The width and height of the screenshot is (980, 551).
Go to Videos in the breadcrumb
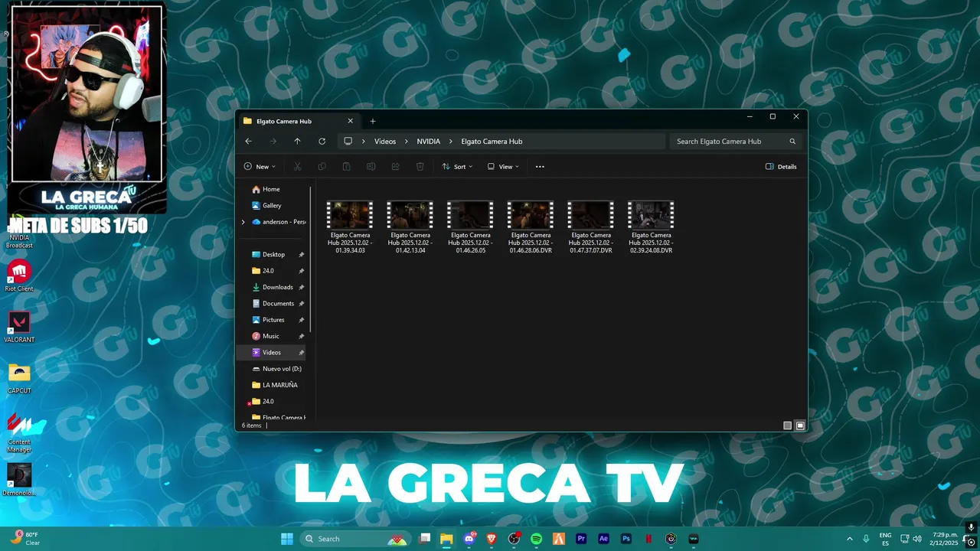coord(385,142)
